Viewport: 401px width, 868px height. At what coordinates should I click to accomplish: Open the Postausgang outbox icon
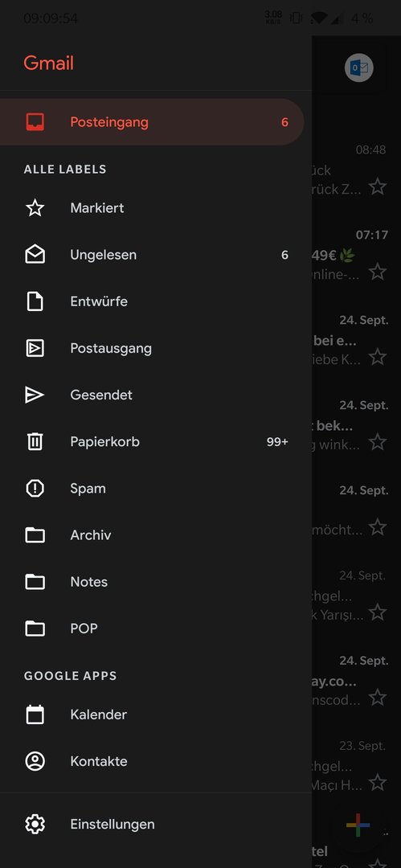click(x=35, y=348)
